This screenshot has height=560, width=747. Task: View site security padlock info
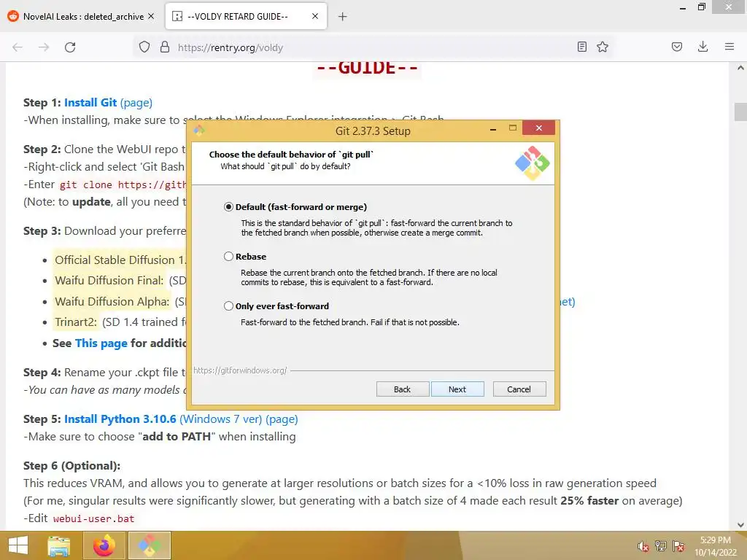pyautogui.click(x=165, y=47)
